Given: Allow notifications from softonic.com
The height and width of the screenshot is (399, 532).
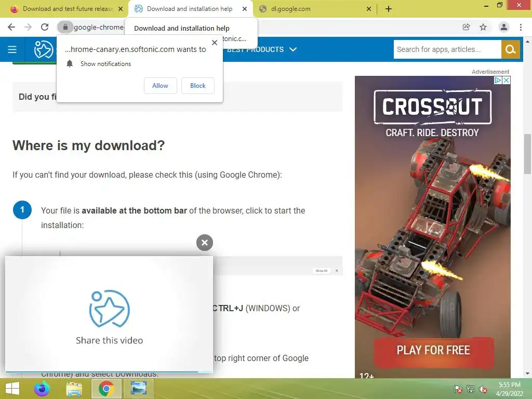Looking at the screenshot, I should pyautogui.click(x=160, y=86).
